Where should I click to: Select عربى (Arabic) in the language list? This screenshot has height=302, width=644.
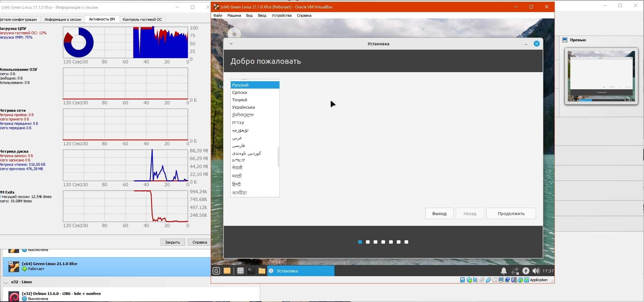pyautogui.click(x=255, y=138)
